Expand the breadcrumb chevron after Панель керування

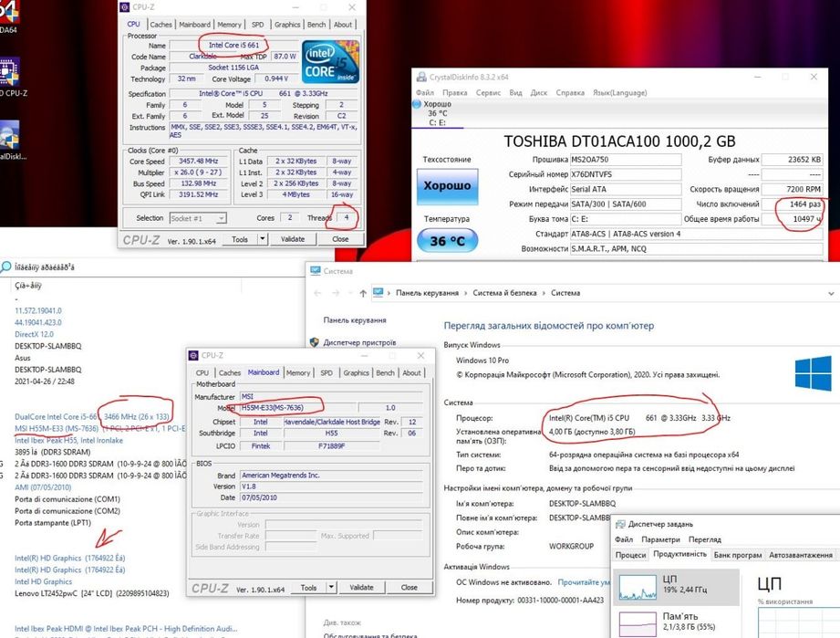(465, 293)
